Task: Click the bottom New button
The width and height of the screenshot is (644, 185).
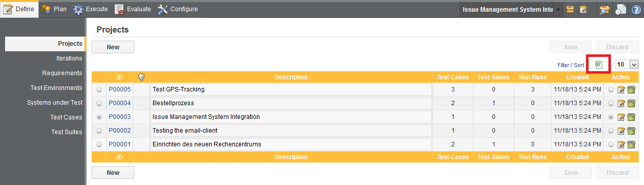Action: coord(113,173)
